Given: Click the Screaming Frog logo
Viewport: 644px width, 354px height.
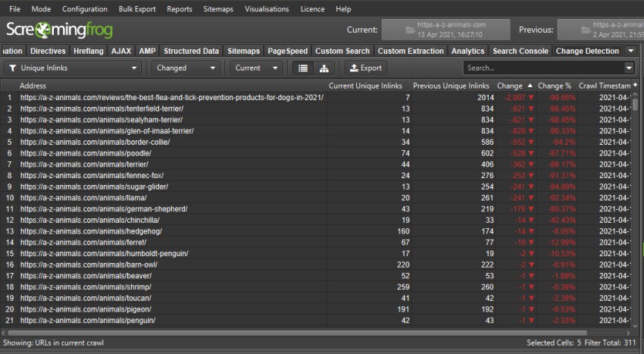Looking at the screenshot, I should [x=60, y=30].
